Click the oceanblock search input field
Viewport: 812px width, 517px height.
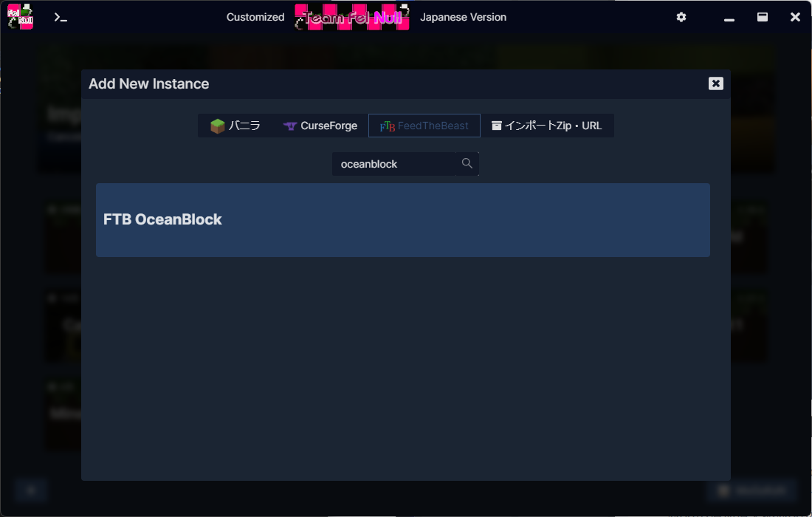click(399, 163)
